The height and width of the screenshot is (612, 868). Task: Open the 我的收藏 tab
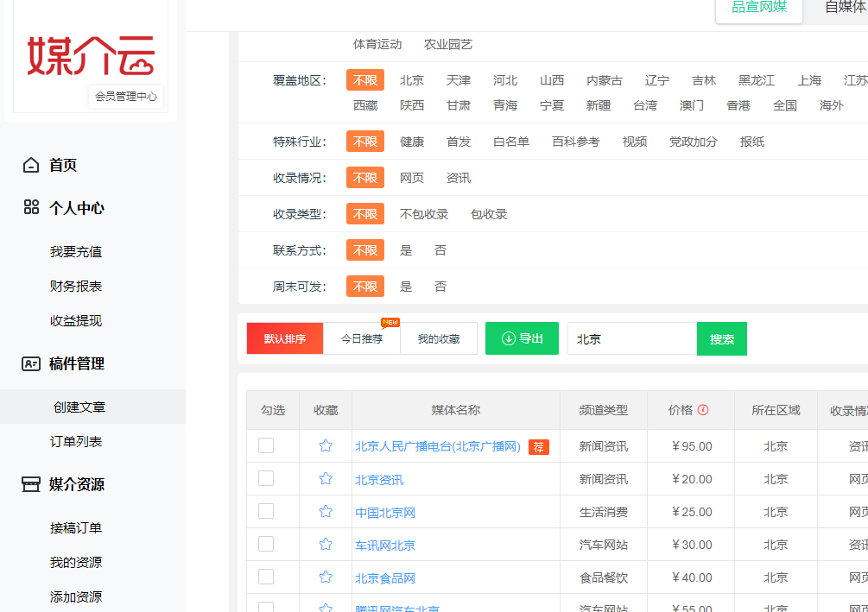pyautogui.click(x=439, y=339)
